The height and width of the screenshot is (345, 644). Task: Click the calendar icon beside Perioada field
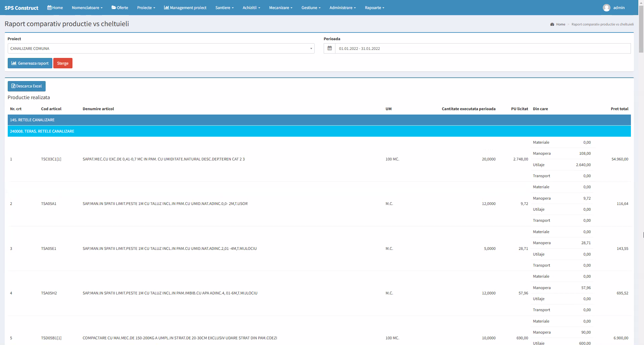[x=329, y=49]
